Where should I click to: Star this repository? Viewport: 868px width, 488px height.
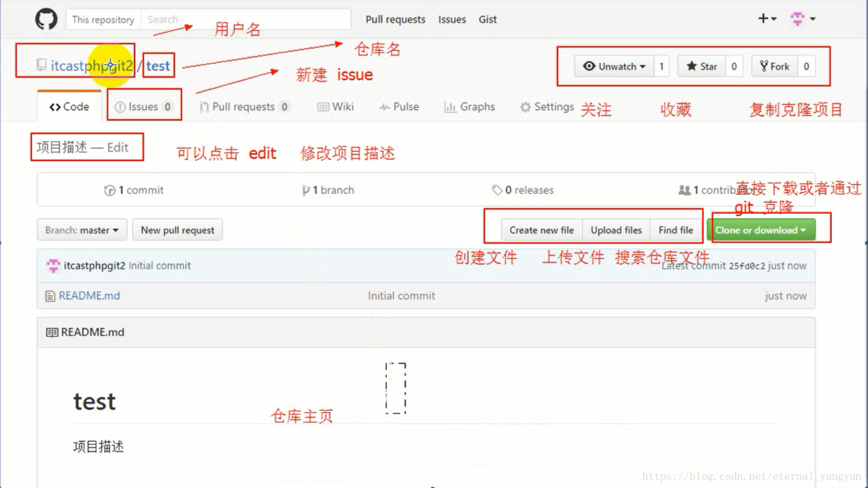coord(702,66)
